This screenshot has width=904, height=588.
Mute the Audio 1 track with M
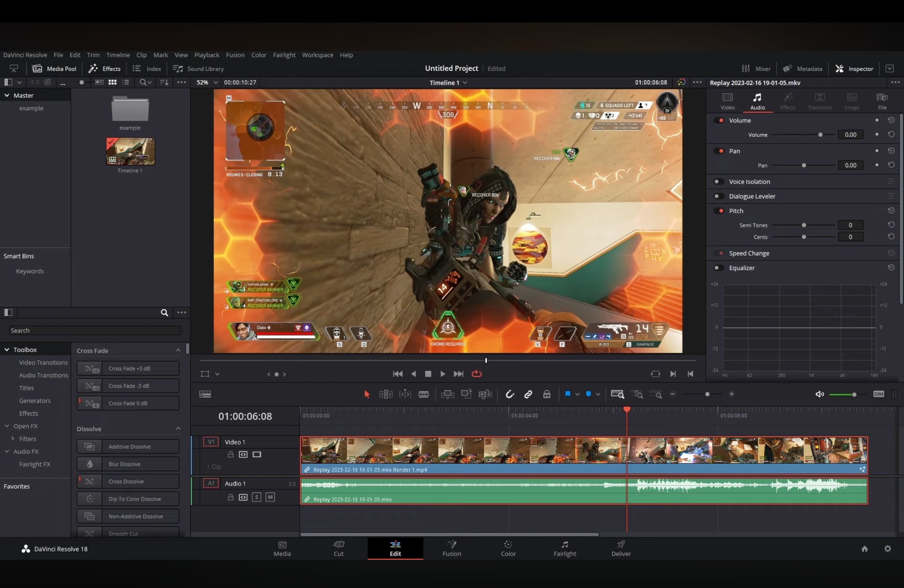click(270, 497)
